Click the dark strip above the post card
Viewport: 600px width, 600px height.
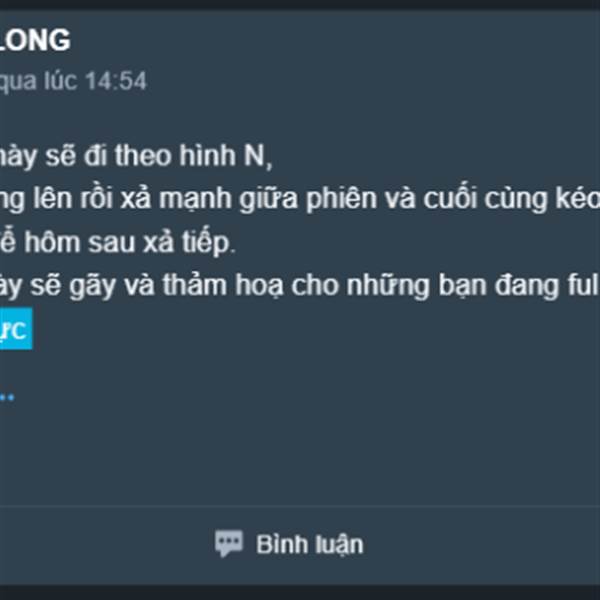click(x=300, y=5)
